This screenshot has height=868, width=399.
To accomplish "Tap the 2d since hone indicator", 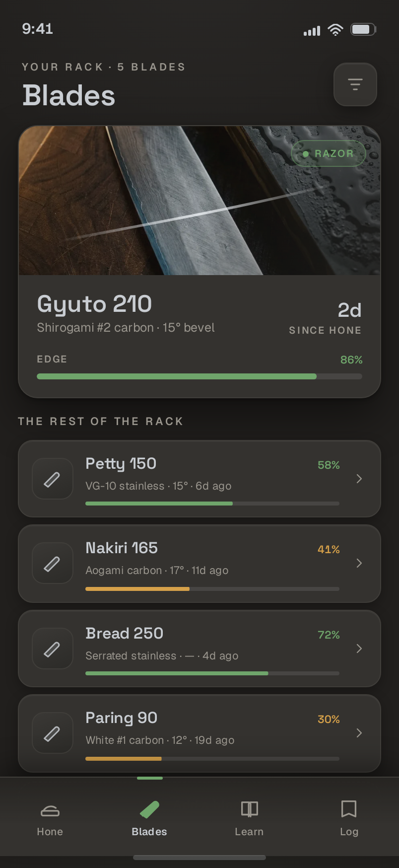I will [x=325, y=318].
